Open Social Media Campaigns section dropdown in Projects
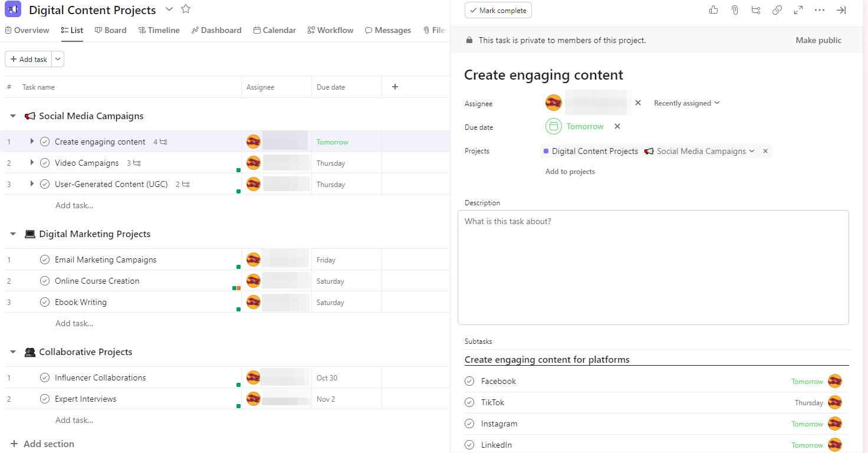 pos(752,151)
